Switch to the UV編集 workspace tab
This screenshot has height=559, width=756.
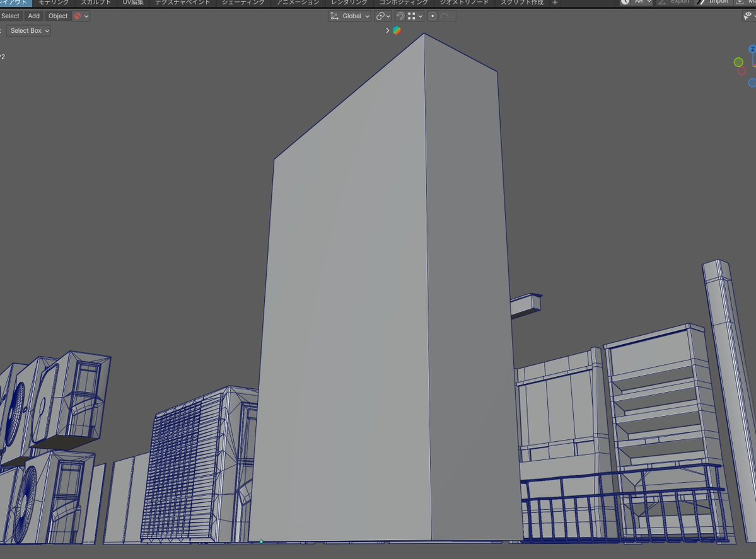pos(133,3)
